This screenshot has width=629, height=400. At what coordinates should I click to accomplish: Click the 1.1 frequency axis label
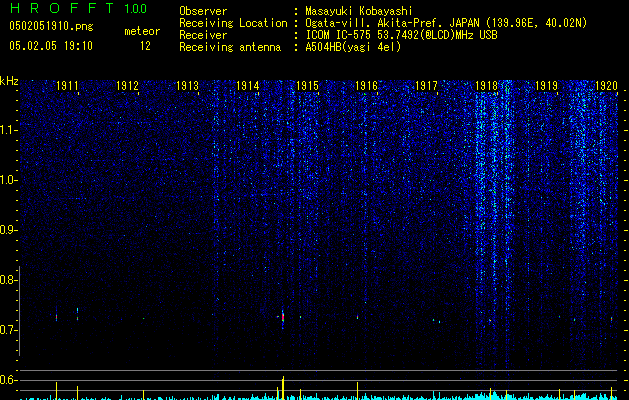[x=9, y=130]
